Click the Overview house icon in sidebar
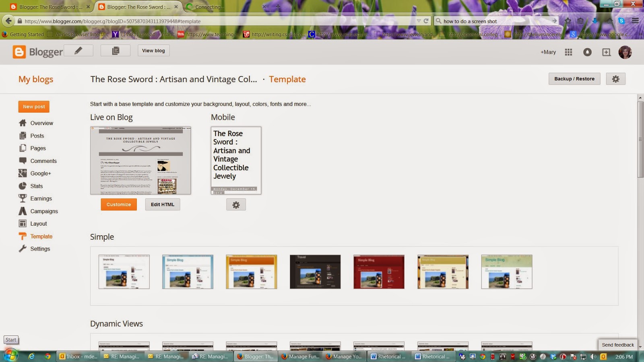644x362 pixels. pos(23,123)
